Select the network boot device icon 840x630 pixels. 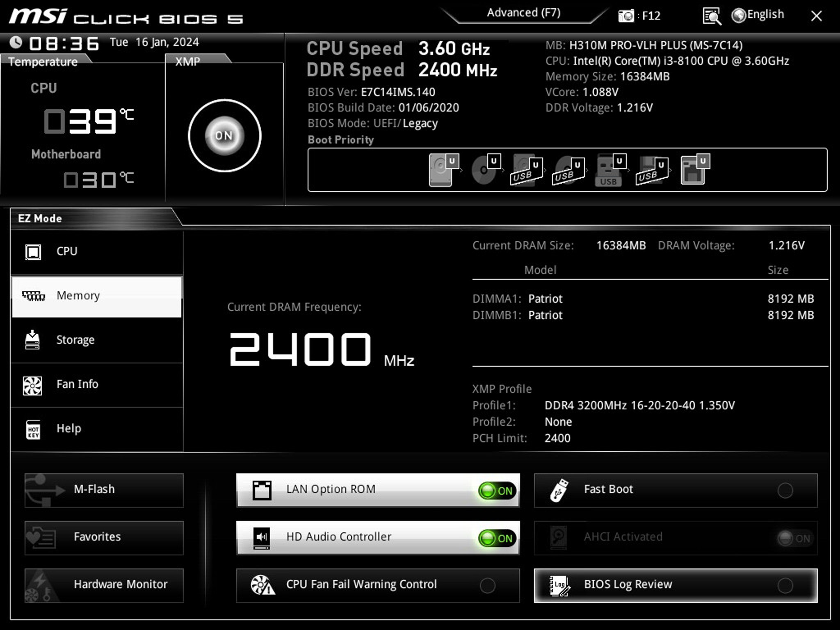tap(695, 170)
